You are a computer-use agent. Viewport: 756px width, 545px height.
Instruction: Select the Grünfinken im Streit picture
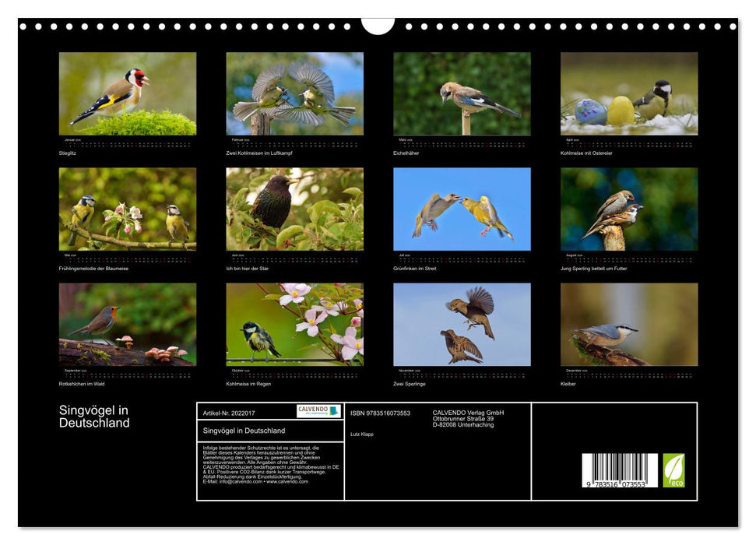coord(462,209)
